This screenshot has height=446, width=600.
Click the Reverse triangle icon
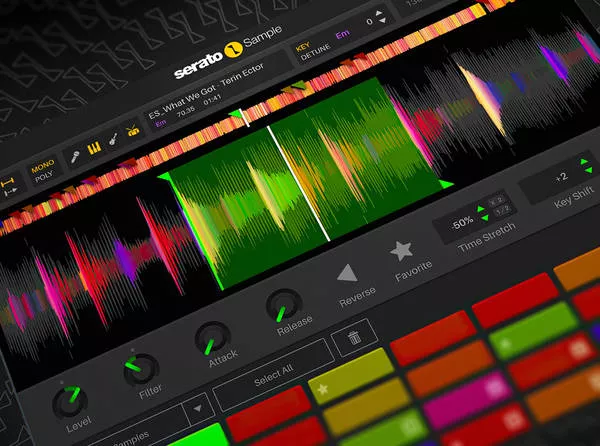tap(346, 274)
